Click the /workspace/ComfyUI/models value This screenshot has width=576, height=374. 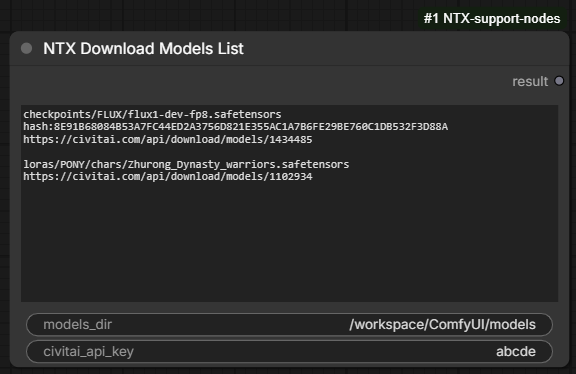click(x=443, y=325)
